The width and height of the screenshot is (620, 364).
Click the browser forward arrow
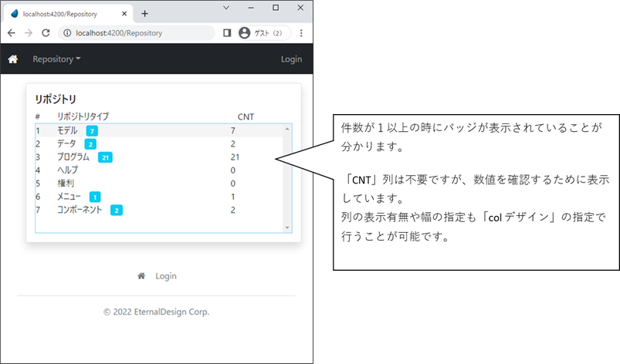click(29, 33)
